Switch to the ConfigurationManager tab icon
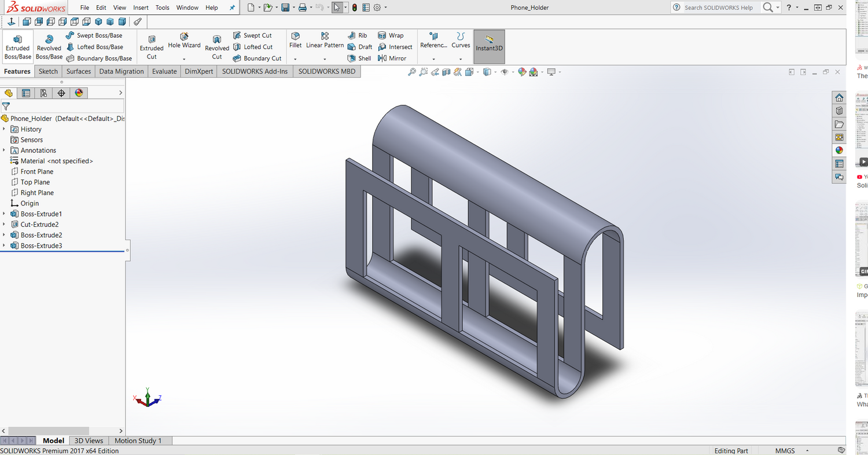The image size is (868, 455). coord(43,93)
